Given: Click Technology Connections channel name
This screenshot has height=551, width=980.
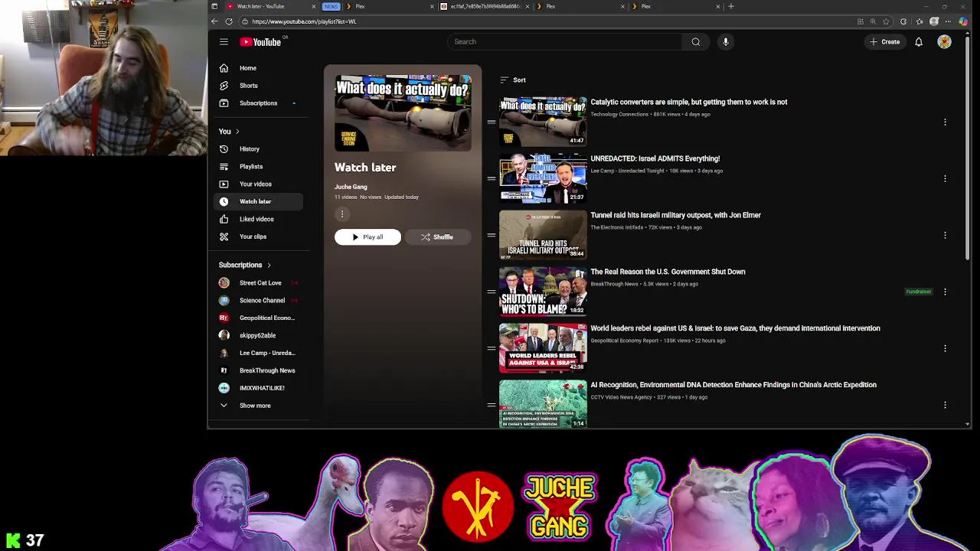Looking at the screenshot, I should [619, 114].
